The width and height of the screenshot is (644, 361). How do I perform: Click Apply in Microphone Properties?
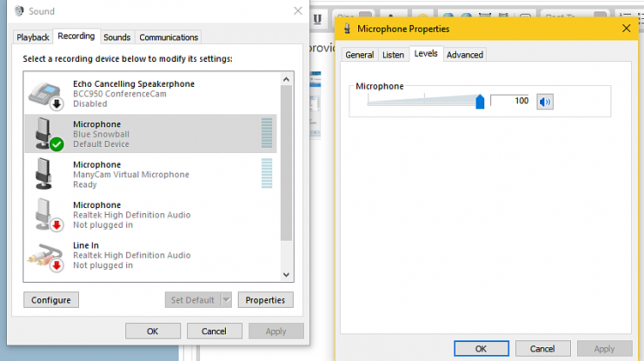coord(605,349)
